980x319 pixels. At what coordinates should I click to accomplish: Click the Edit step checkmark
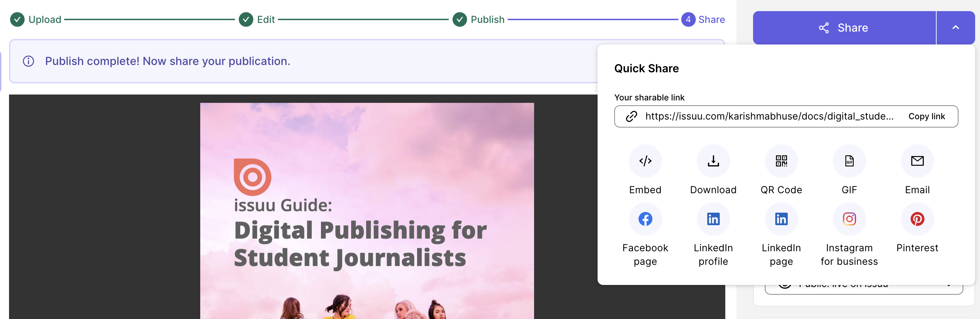click(x=246, y=19)
